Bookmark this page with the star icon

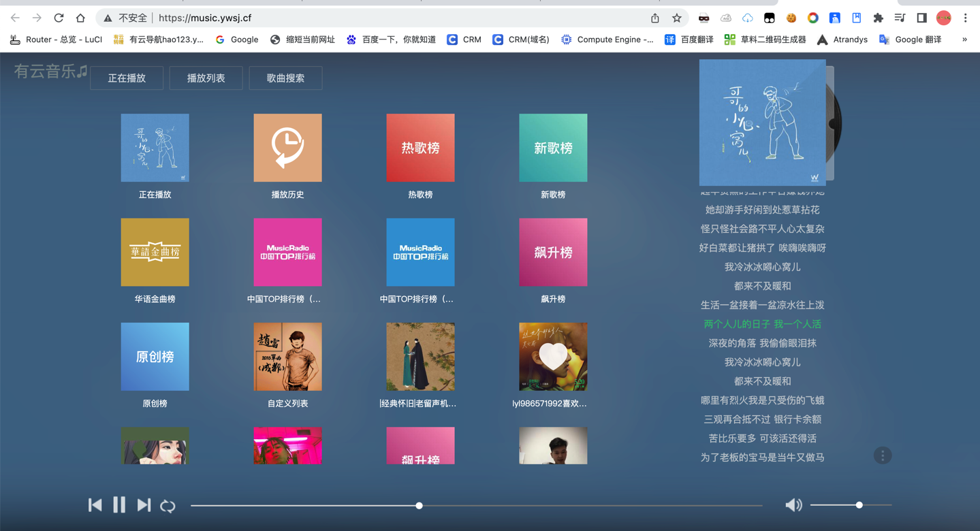coord(676,18)
